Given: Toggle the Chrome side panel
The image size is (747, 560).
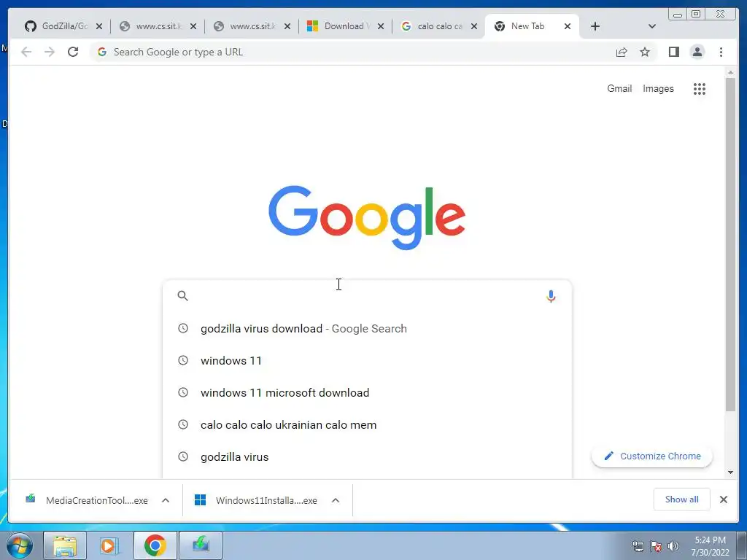Looking at the screenshot, I should 673,52.
